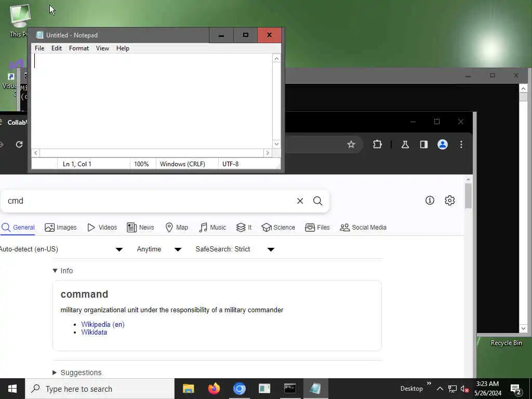This screenshot has height=399, width=532.
Task: Open the browser profile avatar
Action: tap(443, 144)
